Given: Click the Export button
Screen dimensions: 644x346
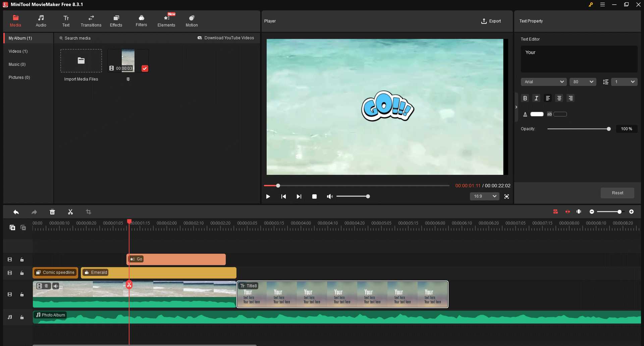Looking at the screenshot, I should click(491, 21).
